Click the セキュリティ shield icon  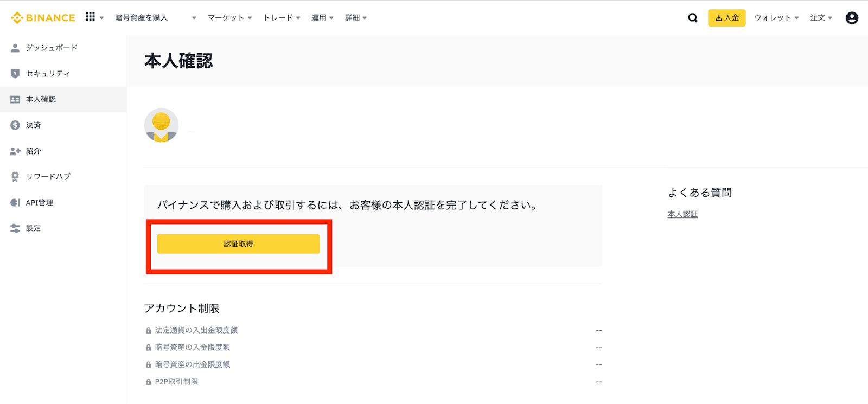[x=15, y=74]
